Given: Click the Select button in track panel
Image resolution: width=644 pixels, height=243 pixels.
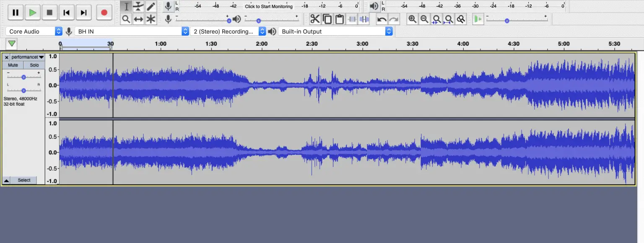Looking at the screenshot, I should (24, 180).
